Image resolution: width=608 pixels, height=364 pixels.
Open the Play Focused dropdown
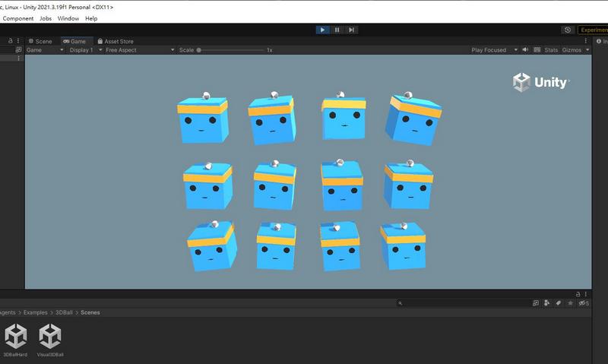coord(491,50)
